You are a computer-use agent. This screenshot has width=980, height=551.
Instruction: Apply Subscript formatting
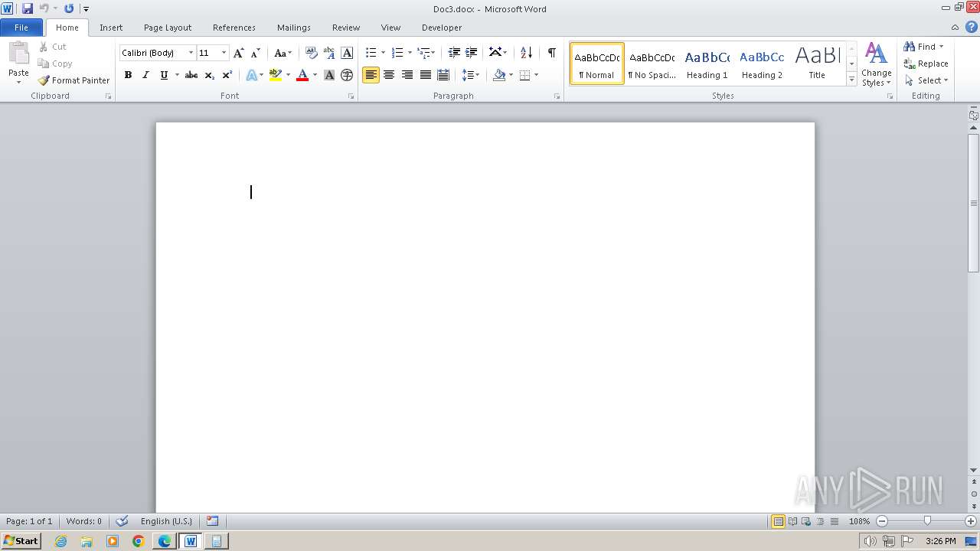pos(209,75)
